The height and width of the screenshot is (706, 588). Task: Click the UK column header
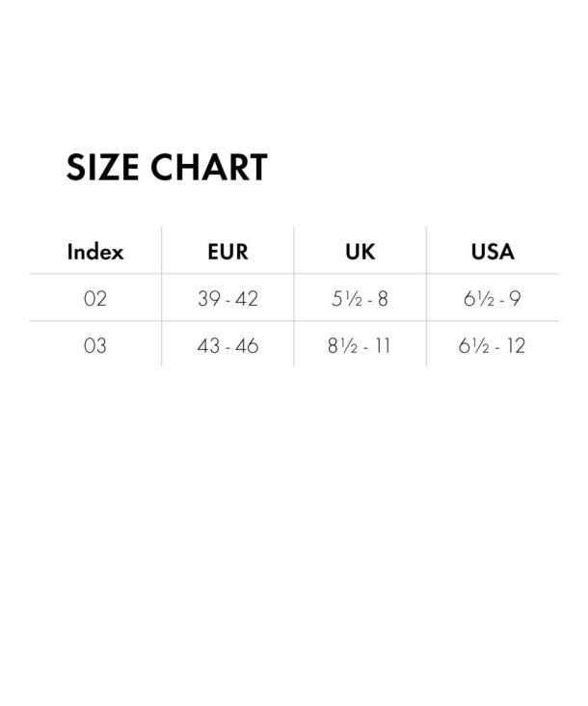coord(360,253)
